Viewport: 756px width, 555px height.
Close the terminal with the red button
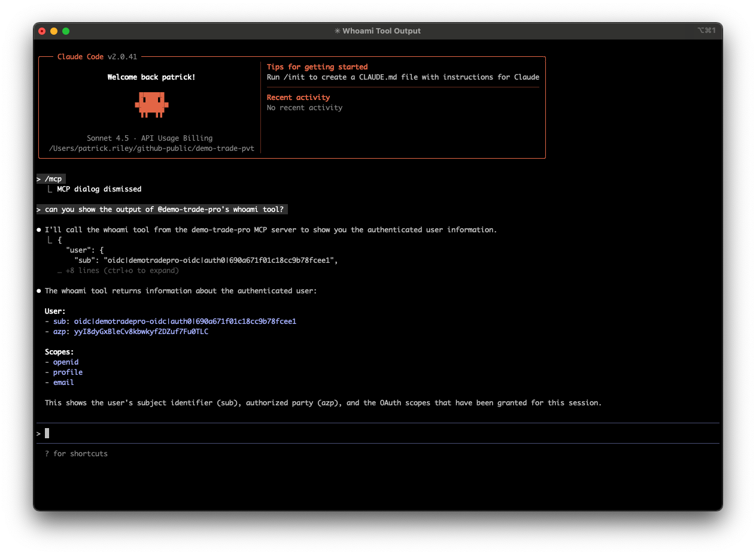[42, 31]
